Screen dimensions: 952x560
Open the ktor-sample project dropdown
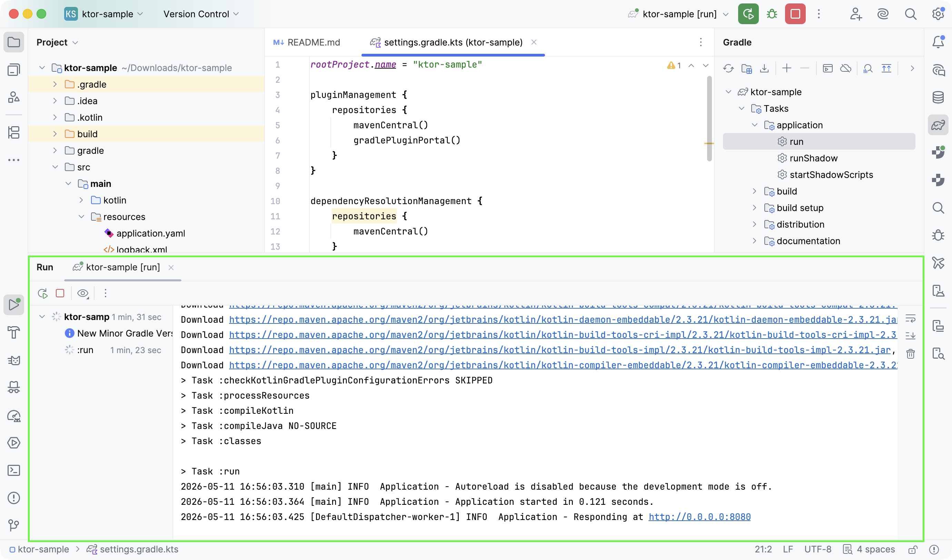coord(104,14)
